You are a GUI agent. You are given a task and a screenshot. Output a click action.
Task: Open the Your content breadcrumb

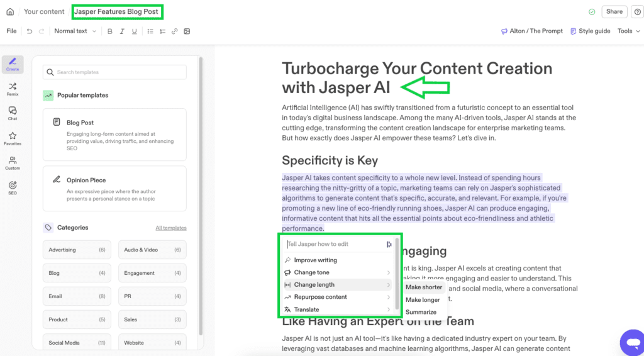44,11
